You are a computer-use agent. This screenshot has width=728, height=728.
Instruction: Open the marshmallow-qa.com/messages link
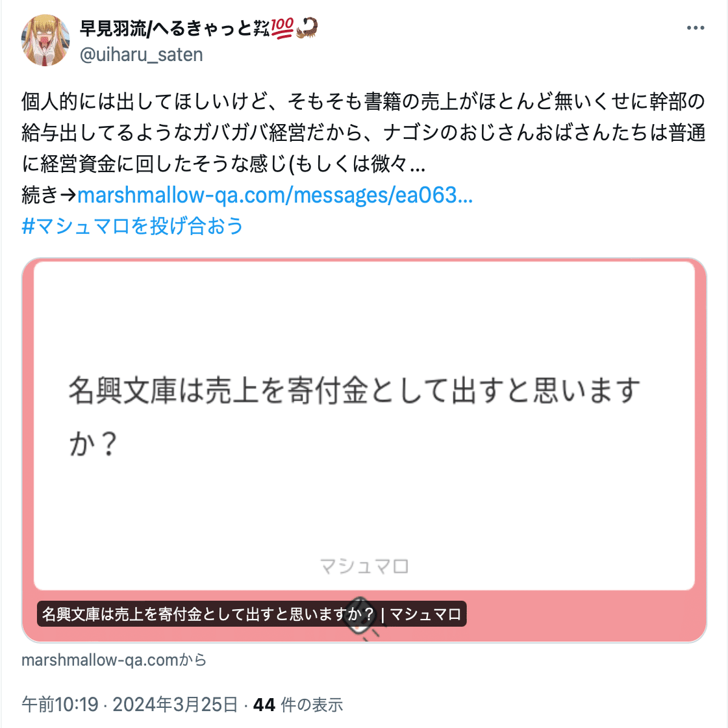coord(275,195)
